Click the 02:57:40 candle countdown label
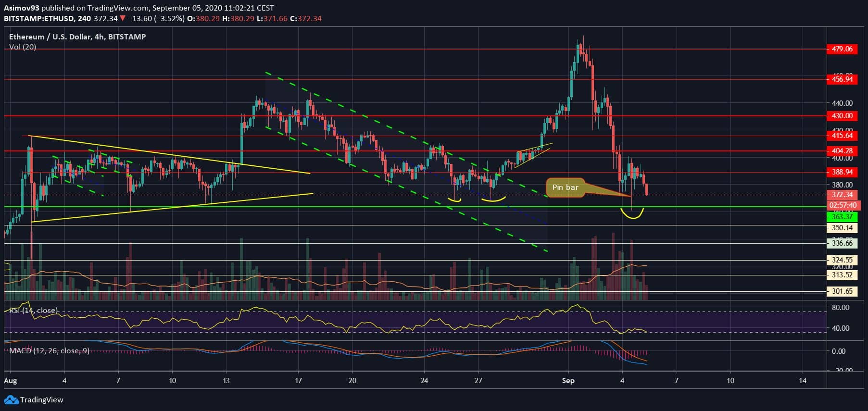 click(843, 205)
